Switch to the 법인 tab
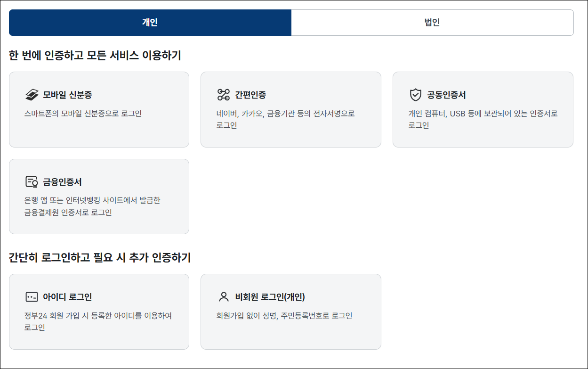Viewport: 588px width, 369px height. point(432,23)
